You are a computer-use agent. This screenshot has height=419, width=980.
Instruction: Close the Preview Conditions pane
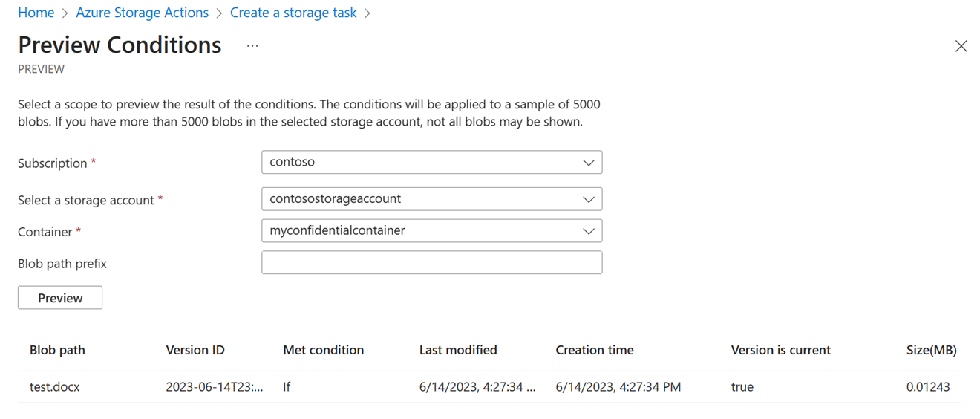coord(961,46)
